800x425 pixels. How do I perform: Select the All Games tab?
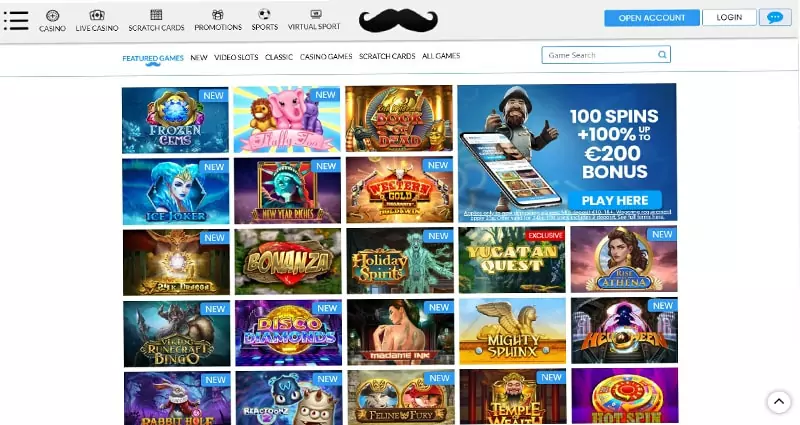[x=441, y=56]
